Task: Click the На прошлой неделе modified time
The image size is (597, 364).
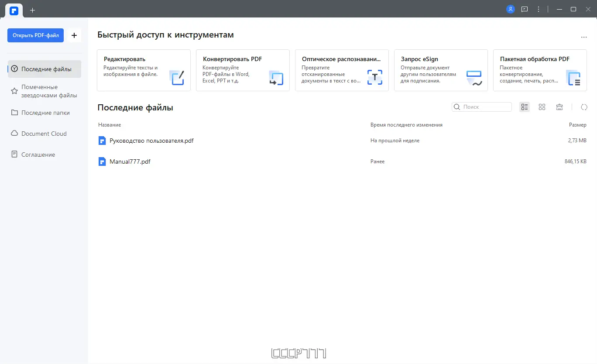Action: [x=395, y=141]
